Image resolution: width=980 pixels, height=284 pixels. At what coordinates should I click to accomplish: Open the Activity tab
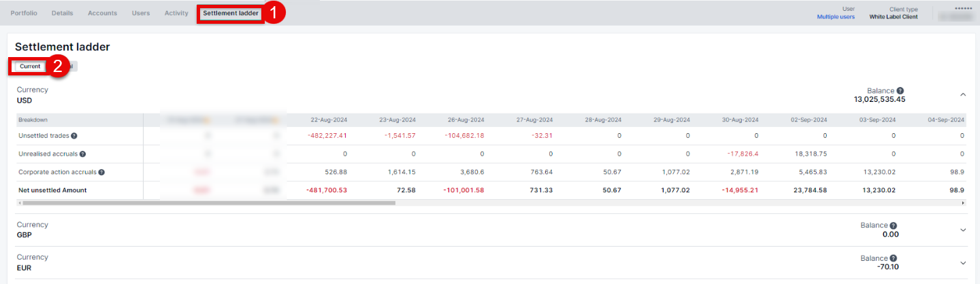coord(176,13)
